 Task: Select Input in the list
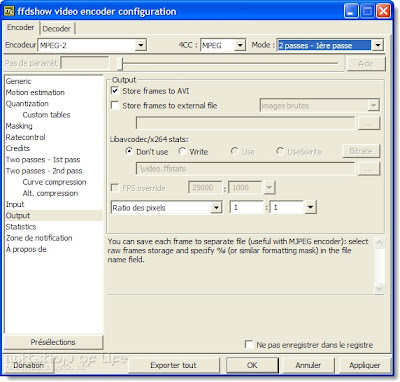[15, 204]
